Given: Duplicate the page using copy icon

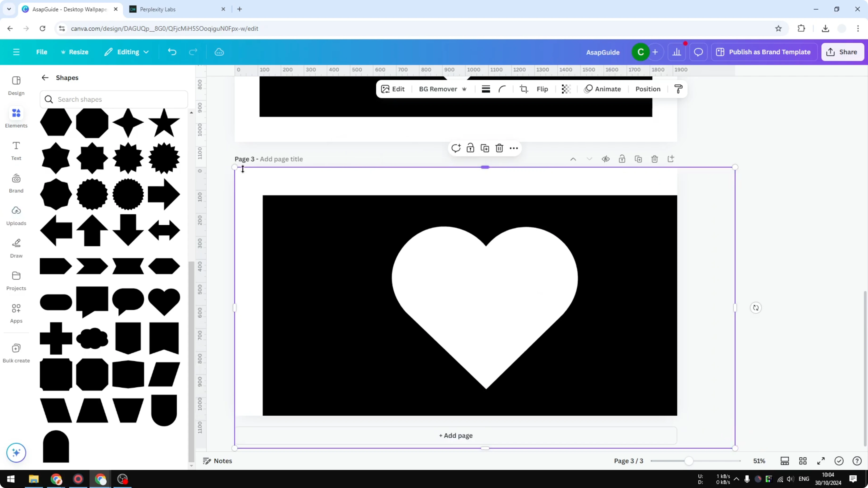Looking at the screenshot, I should (638, 159).
